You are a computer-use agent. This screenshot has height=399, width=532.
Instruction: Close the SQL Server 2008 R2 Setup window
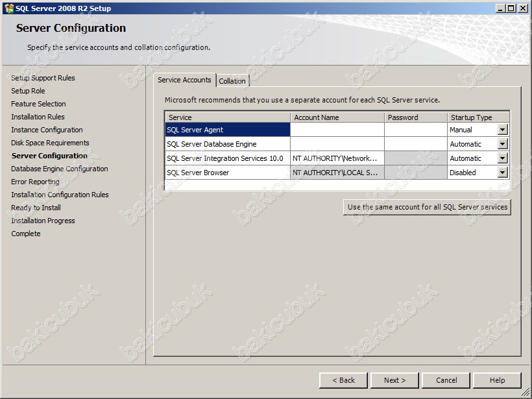(523, 8)
